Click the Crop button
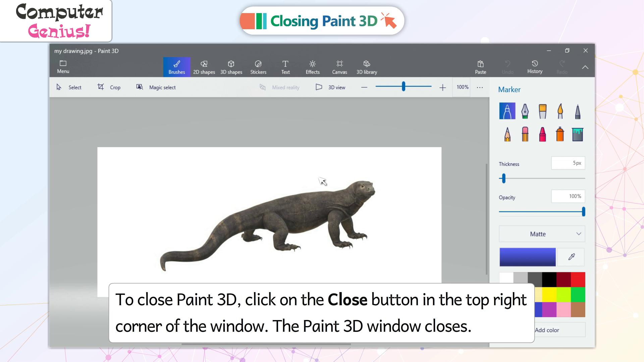The image size is (644, 362). 109,87
